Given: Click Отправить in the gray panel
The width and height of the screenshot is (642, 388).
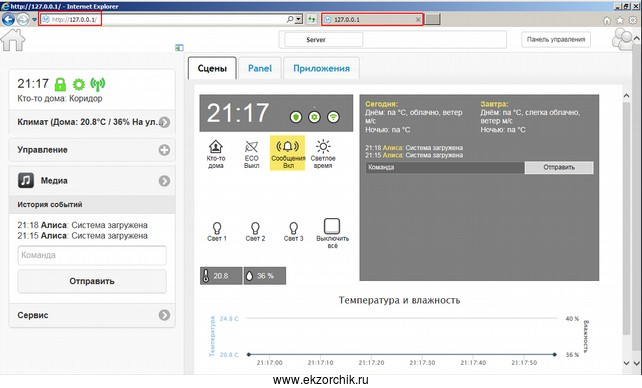Looking at the screenshot, I should pos(559,167).
